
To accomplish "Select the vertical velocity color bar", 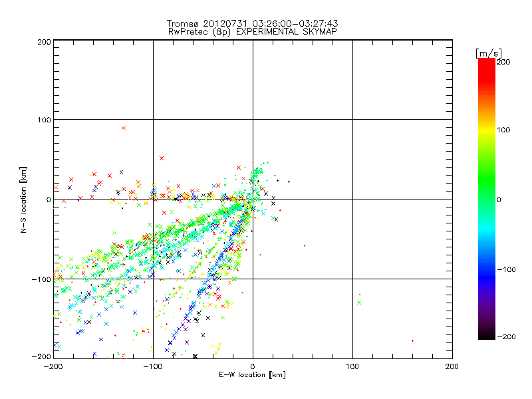I will pyautogui.click(x=487, y=199).
